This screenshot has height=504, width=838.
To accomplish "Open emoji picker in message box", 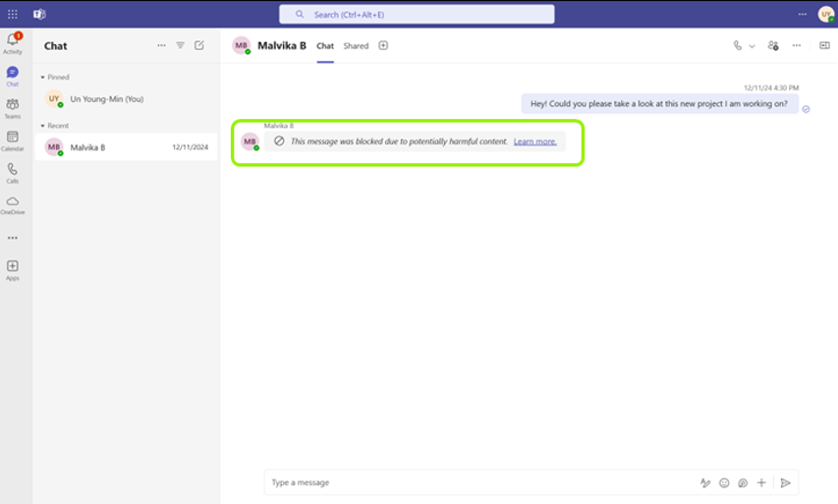I will [x=724, y=482].
